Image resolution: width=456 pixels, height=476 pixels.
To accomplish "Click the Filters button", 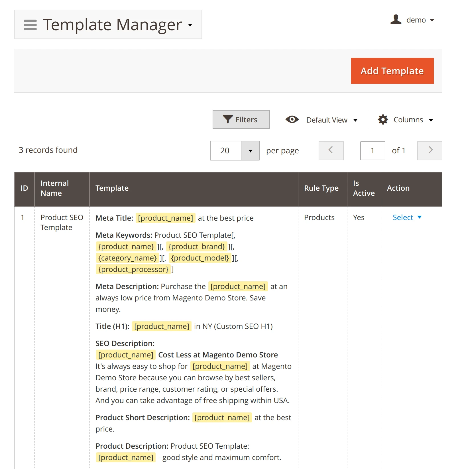I will point(241,119).
